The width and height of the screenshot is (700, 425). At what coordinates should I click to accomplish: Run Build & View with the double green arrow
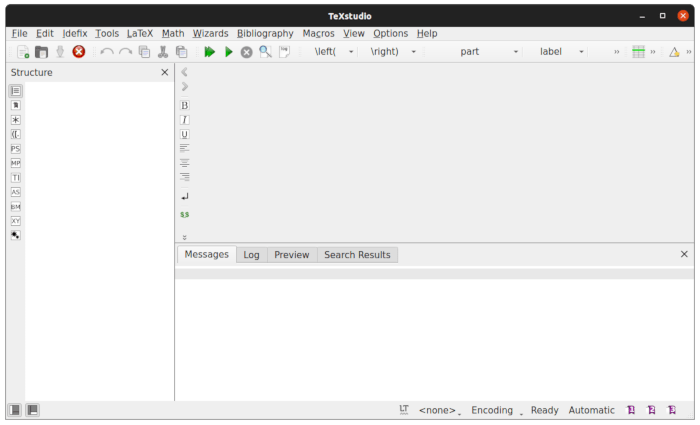click(x=209, y=52)
